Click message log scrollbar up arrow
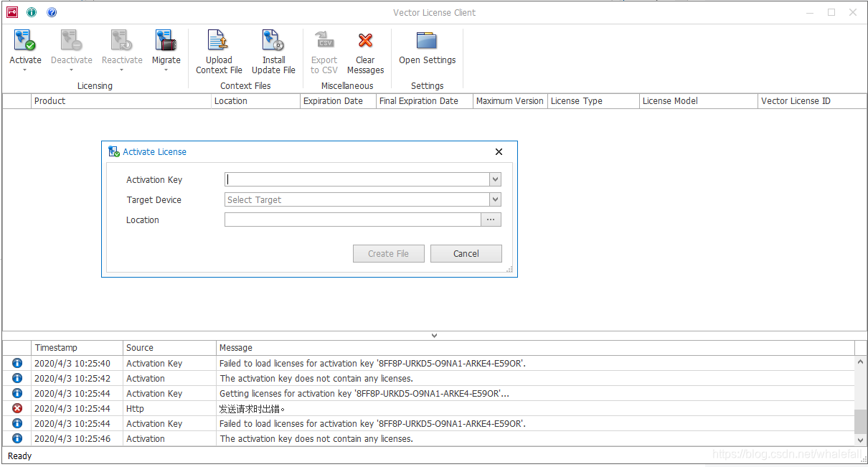 [860, 362]
